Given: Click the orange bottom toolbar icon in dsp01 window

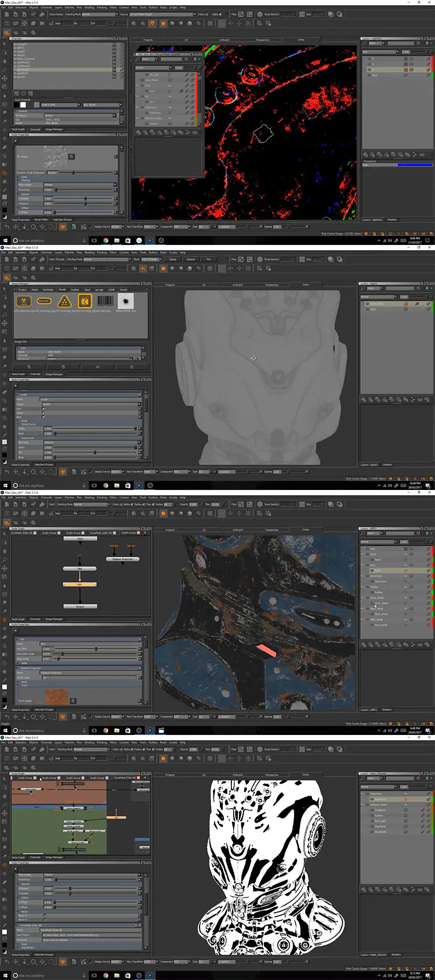Looking at the screenshot, I should tap(63, 472).
